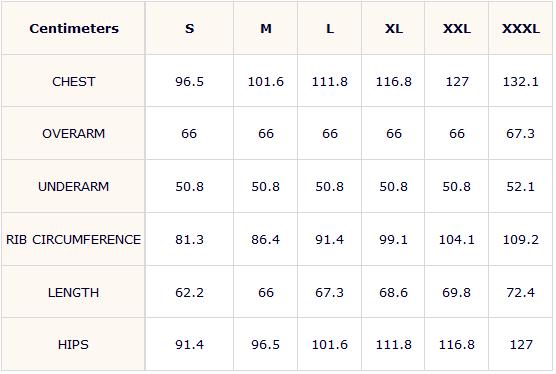Screen dimensions: 556x374
Task: Select the XXXL size column header
Action: tap(521, 28)
